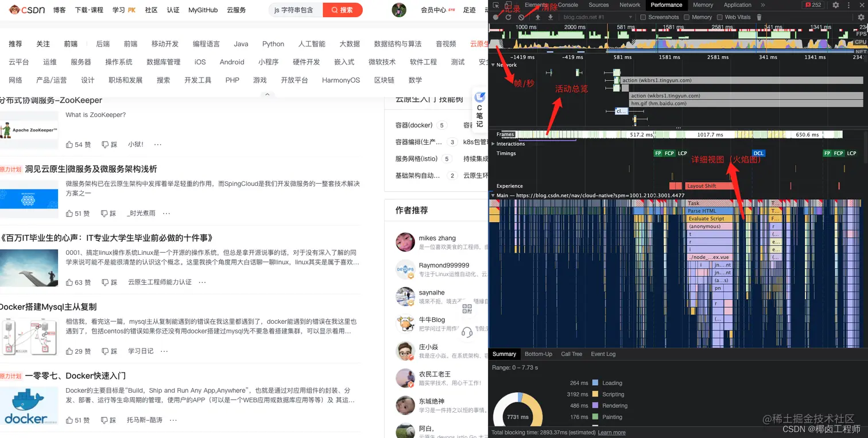
Task: Collapse the Main thread track
Action: click(493, 196)
